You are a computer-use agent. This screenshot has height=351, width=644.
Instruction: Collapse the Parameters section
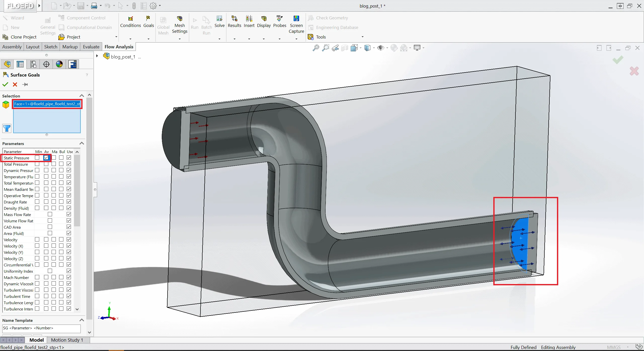(82, 144)
